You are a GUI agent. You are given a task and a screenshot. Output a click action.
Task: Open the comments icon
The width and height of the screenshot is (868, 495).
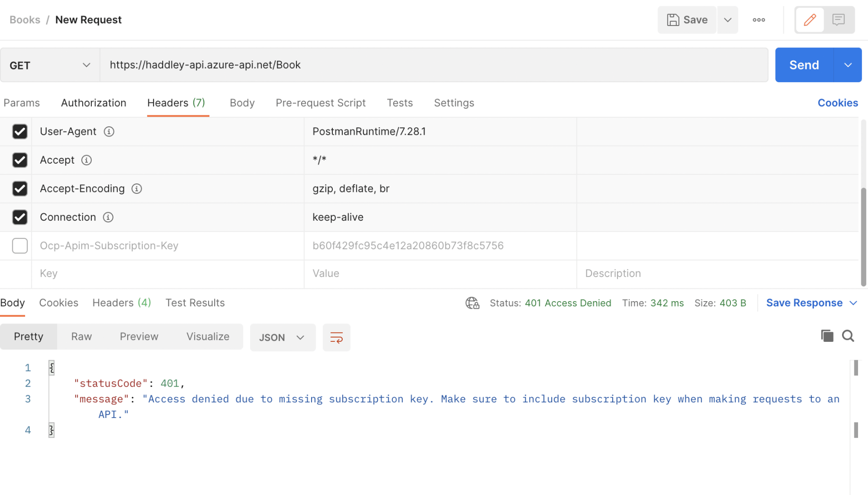[838, 20]
